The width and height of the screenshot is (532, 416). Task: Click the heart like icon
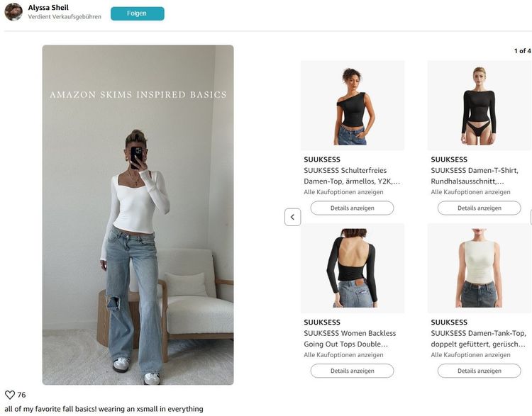point(10,395)
